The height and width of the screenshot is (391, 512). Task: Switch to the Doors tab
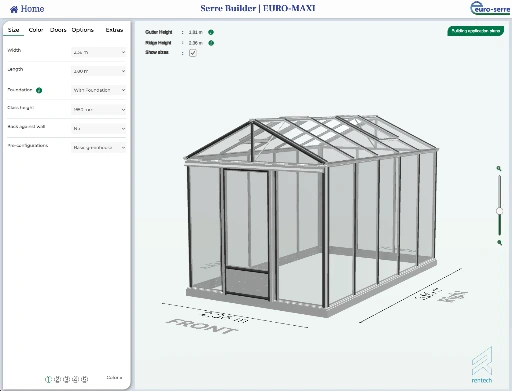[58, 30]
